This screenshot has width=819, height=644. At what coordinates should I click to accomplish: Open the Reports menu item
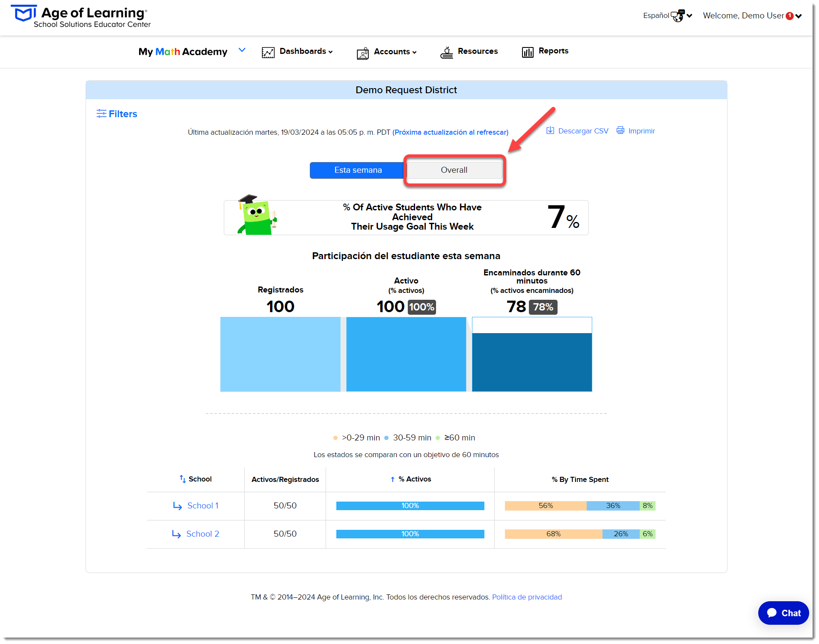click(x=553, y=51)
